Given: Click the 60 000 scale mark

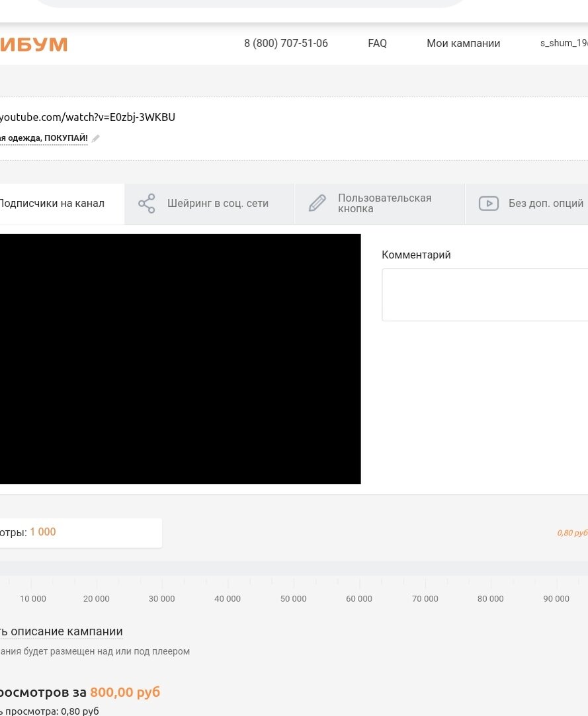Looking at the screenshot, I should pyautogui.click(x=359, y=598).
